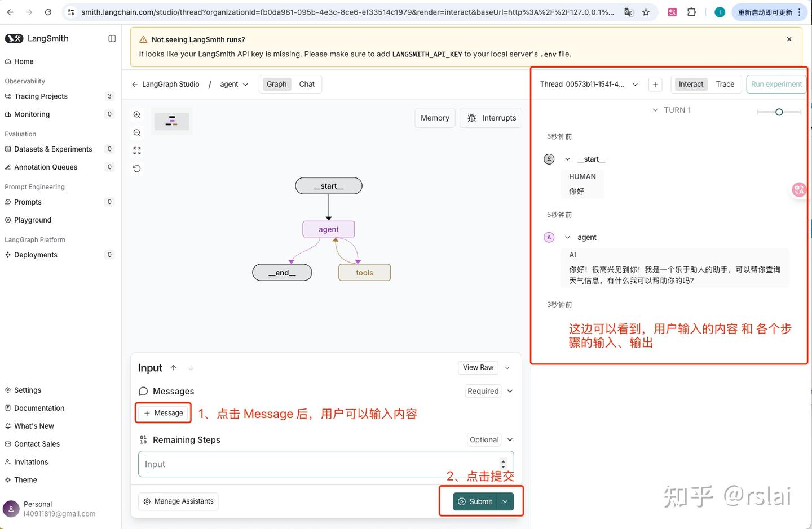Switch to the Graph view tab

pyautogui.click(x=276, y=85)
